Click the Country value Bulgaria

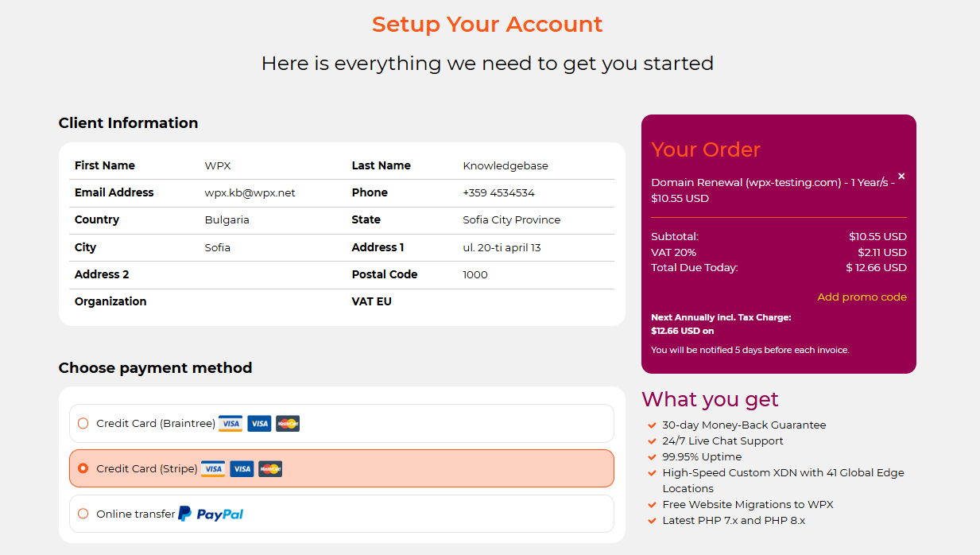tap(227, 220)
